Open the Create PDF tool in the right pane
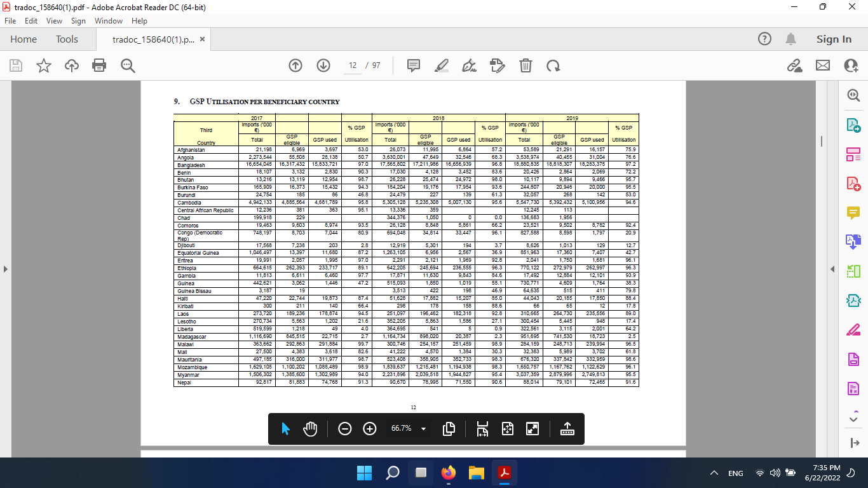 [853, 183]
